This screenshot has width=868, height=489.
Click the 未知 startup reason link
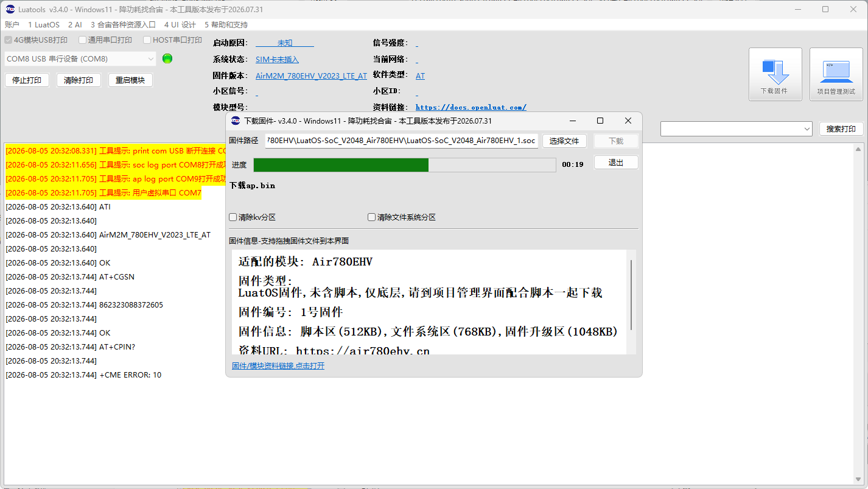pyautogui.click(x=285, y=43)
